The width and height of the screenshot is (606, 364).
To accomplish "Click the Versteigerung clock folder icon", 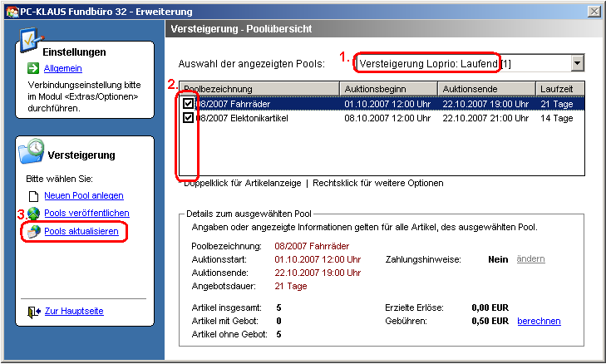I will pos(32,150).
